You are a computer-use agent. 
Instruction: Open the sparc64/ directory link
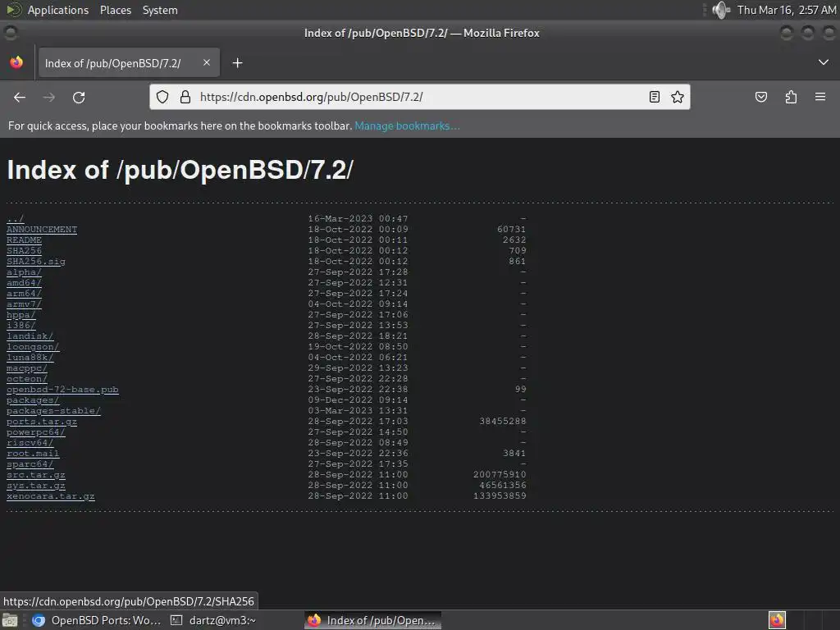(30, 464)
